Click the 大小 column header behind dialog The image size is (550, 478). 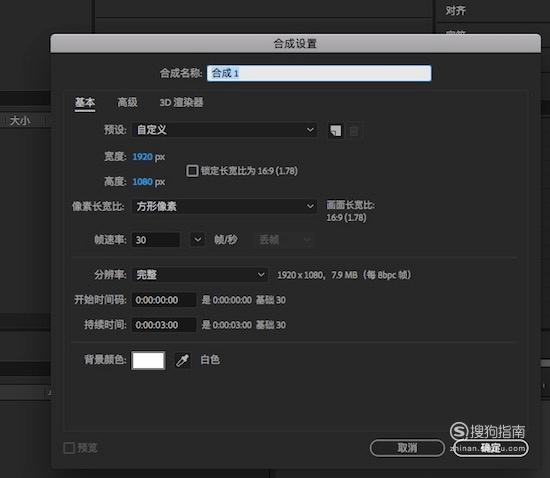tap(20, 121)
